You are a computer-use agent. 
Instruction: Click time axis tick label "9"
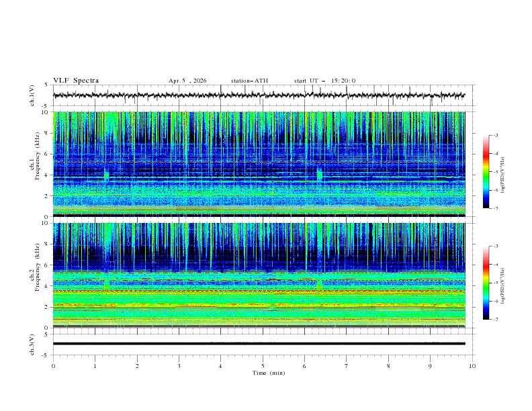tap(430, 366)
